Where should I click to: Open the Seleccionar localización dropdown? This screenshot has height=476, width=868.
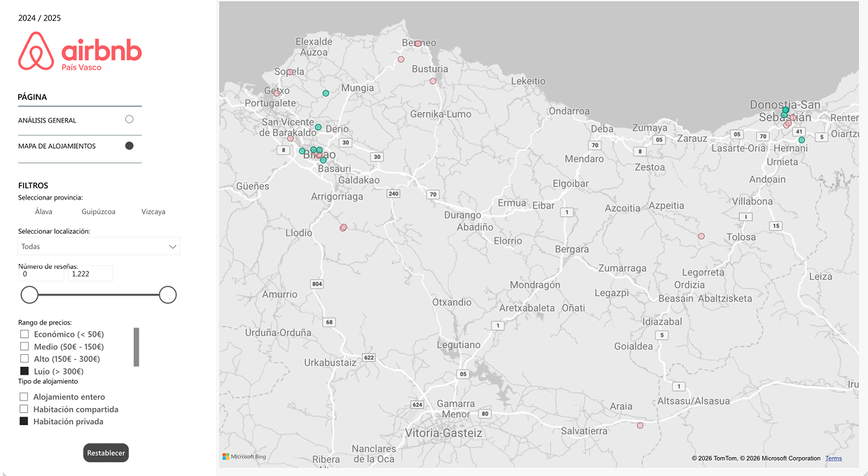[98, 246]
